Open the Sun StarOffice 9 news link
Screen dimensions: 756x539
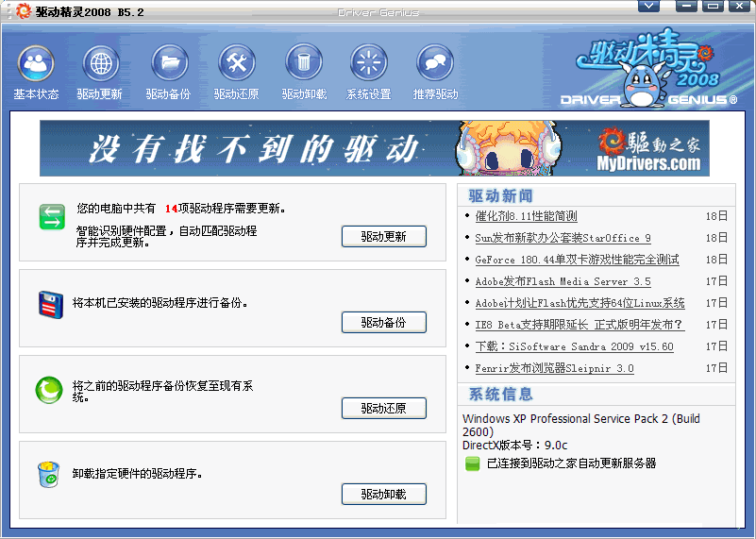pyautogui.click(x=563, y=238)
